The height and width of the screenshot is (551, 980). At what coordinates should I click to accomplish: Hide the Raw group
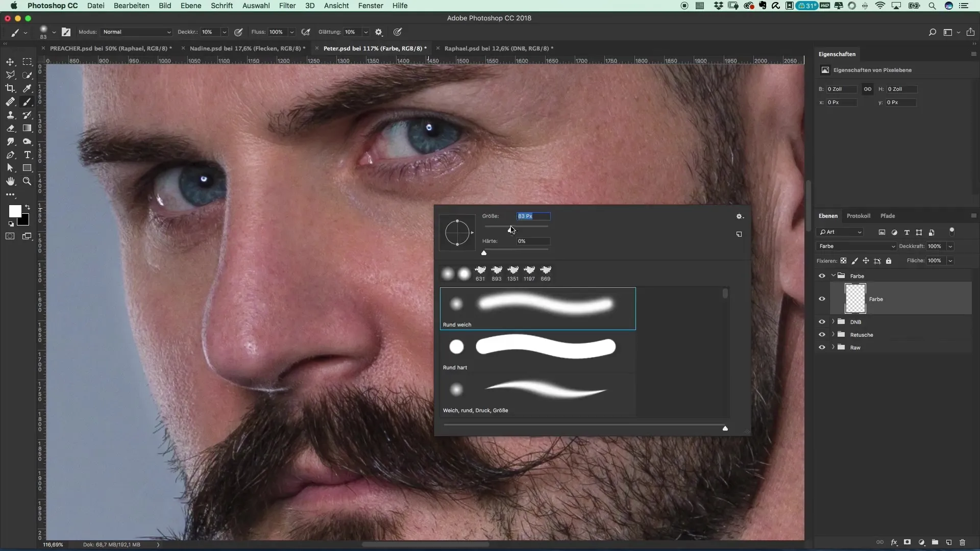pyautogui.click(x=822, y=347)
